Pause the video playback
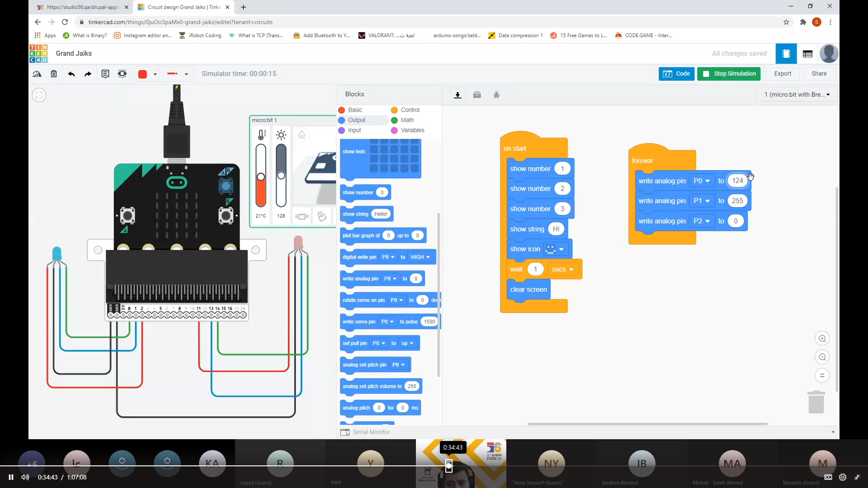The image size is (868, 488). (x=11, y=477)
